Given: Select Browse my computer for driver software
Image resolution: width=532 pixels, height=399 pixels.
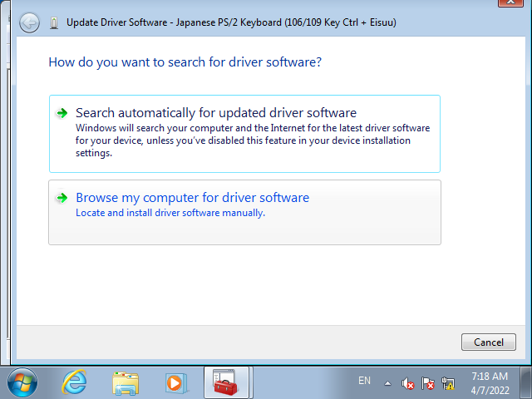Looking at the screenshot, I should 244,213.
